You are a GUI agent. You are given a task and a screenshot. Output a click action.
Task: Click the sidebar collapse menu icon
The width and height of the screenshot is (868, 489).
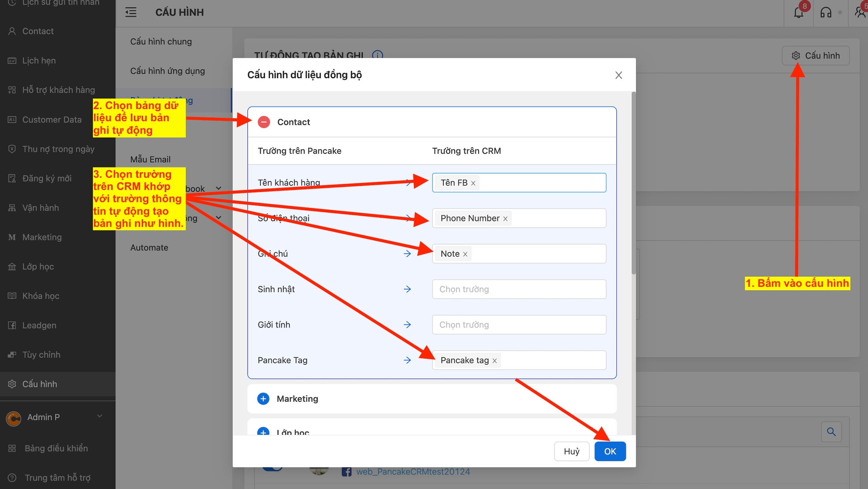click(131, 12)
